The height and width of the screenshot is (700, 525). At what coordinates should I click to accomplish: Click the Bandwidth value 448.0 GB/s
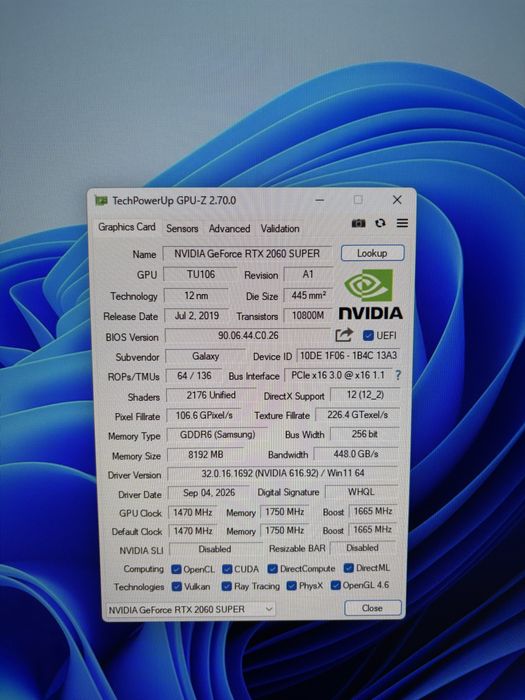(356, 454)
